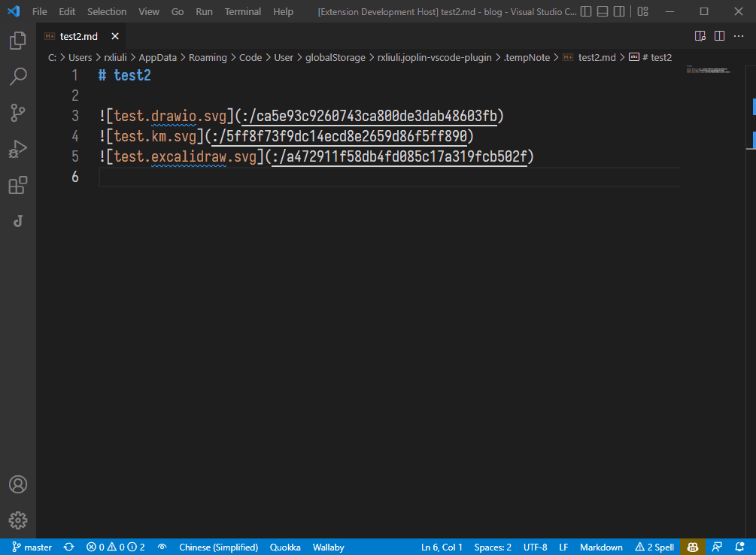
Task: Click the eye icon in status bar
Action: [x=162, y=547]
